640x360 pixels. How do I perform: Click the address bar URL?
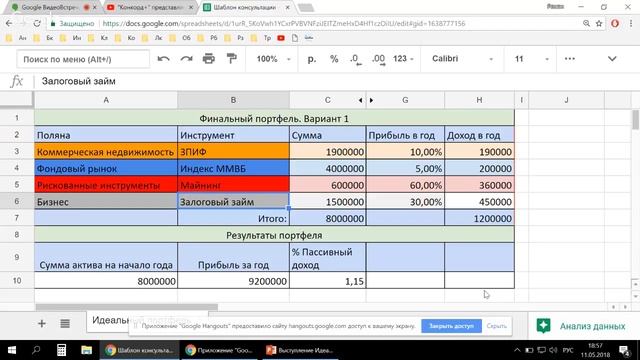point(284,24)
